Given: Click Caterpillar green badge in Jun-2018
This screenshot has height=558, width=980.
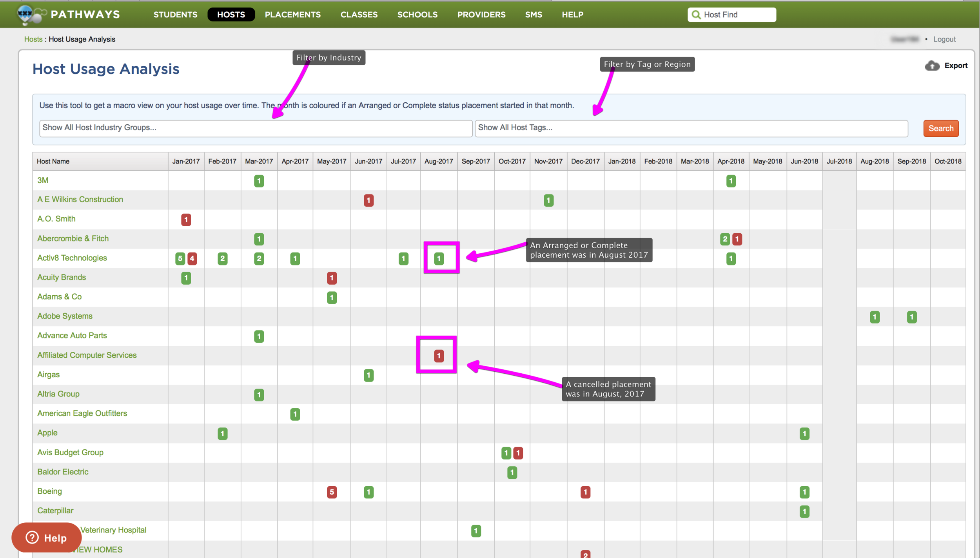Looking at the screenshot, I should (804, 511).
